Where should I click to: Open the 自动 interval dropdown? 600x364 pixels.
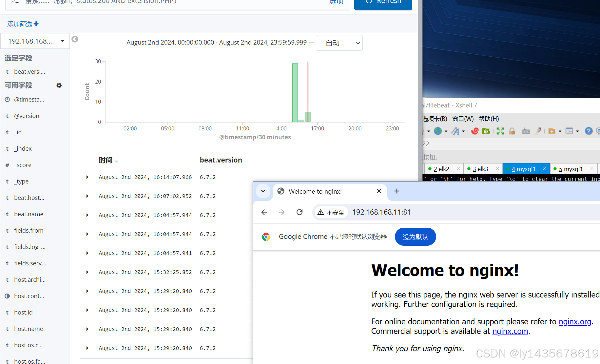point(339,43)
